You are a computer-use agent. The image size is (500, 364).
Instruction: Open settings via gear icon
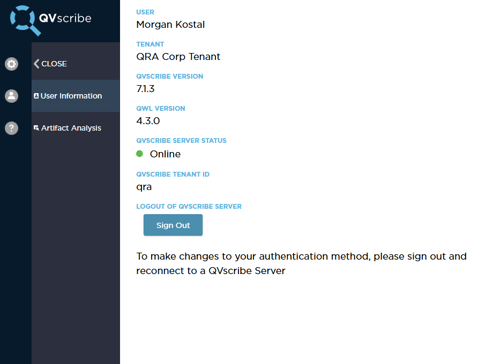coord(11,64)
